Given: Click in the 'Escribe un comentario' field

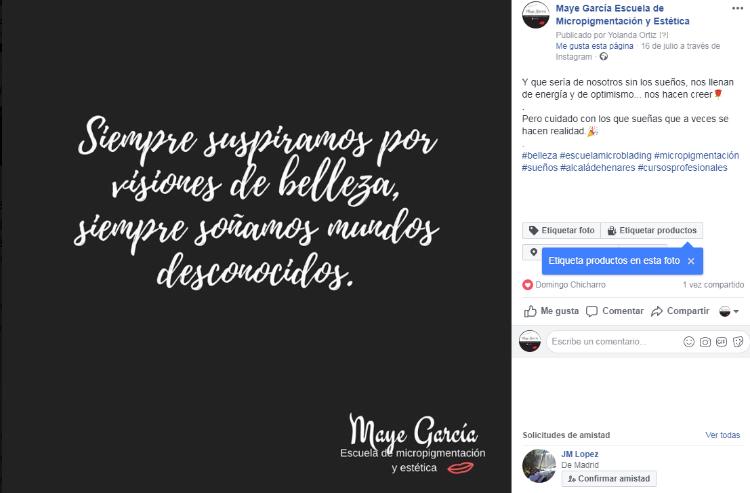Looking at the screenshot, I should click(615, 341).
